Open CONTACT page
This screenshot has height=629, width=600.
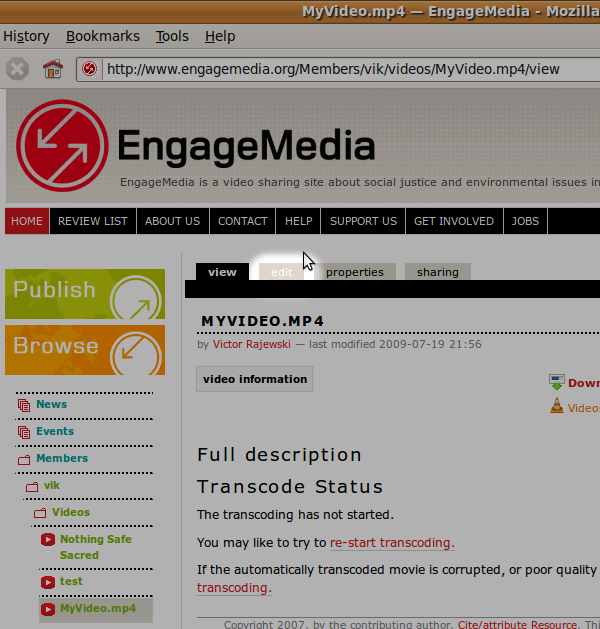pyautogui.click(x=243, y=221)
